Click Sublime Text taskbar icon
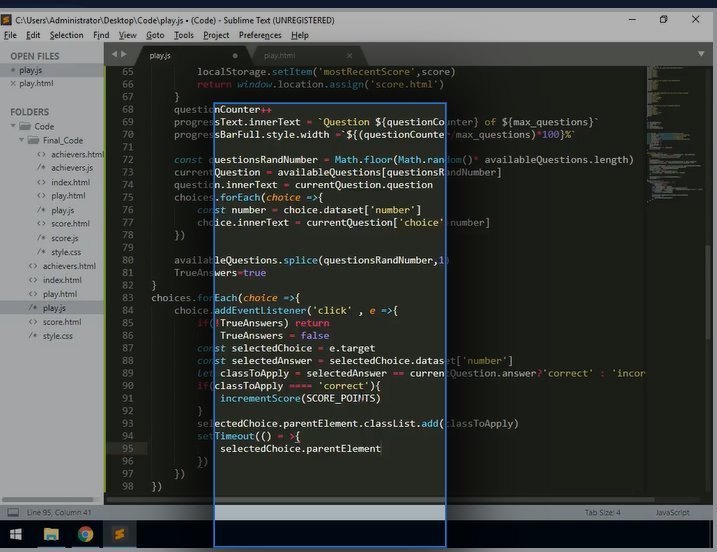The image size is (717, 552). pos(119,534)
